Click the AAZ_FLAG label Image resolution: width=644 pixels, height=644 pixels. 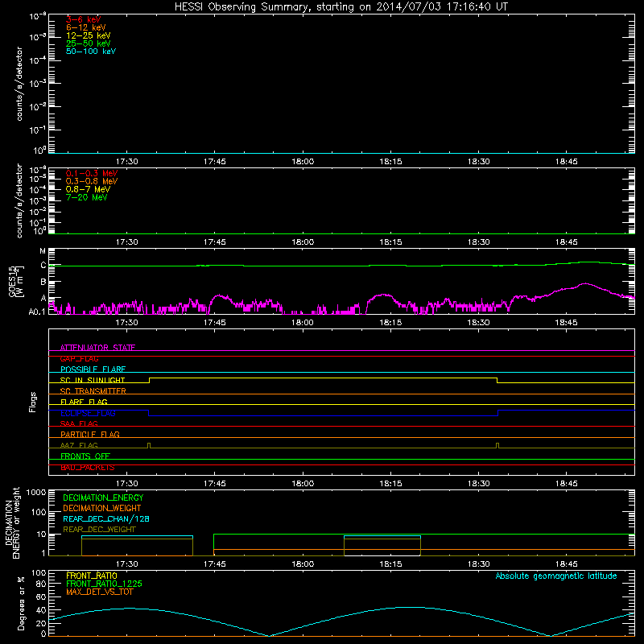tap(79, 445)
